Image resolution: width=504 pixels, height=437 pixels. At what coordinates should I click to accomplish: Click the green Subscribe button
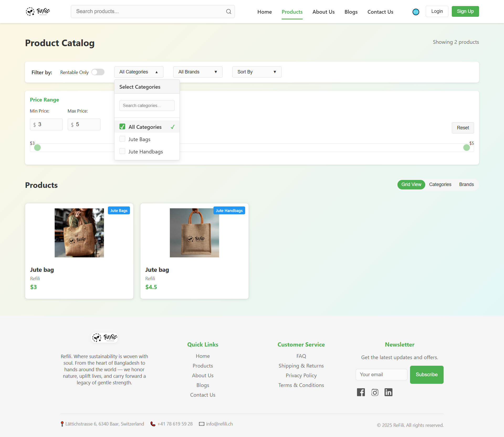click(x=426, y=375)
